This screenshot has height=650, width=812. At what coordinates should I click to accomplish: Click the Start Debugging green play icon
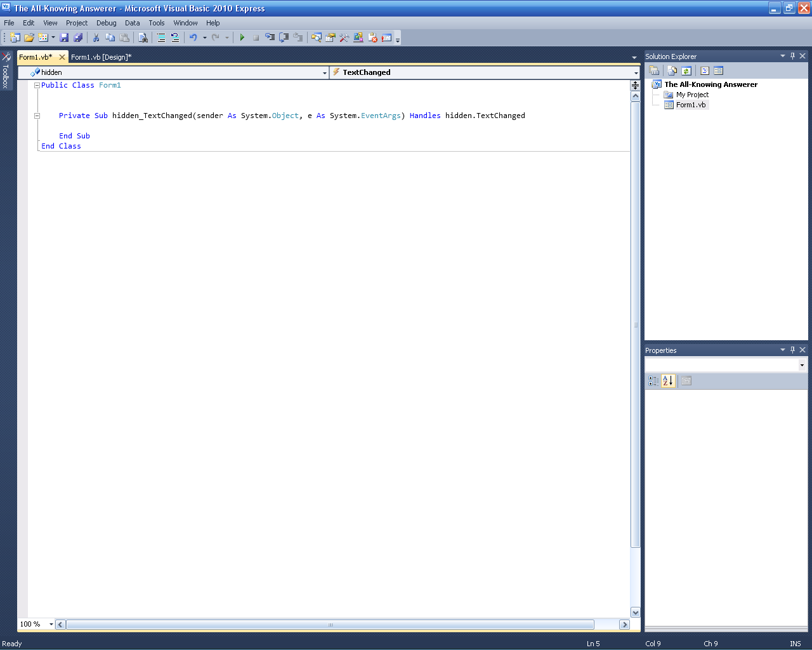click(x=242, y=38)
